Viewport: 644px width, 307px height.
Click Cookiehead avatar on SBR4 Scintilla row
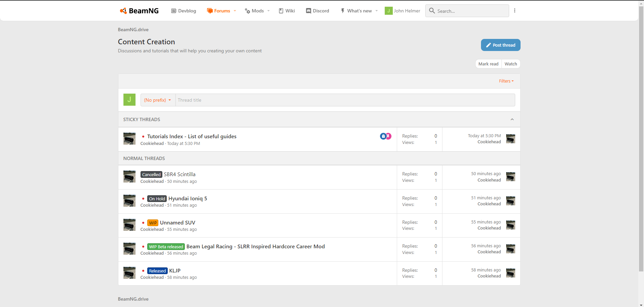pyautogui.click(x=129, y=176)
